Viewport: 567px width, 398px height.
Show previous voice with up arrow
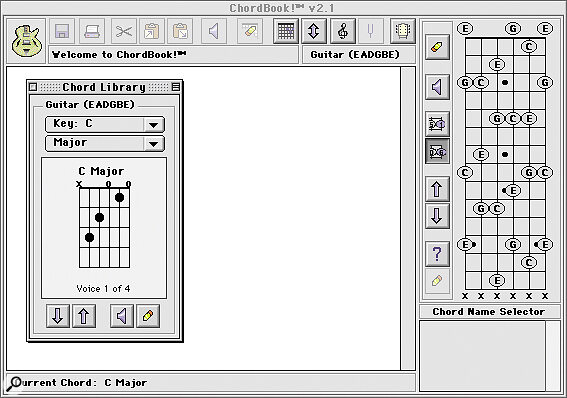coord(84,316)
